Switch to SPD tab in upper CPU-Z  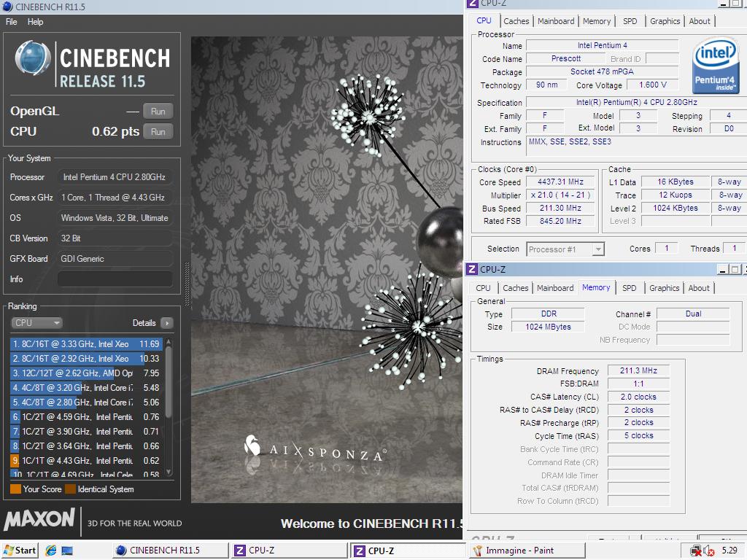[x=630, y=21]
